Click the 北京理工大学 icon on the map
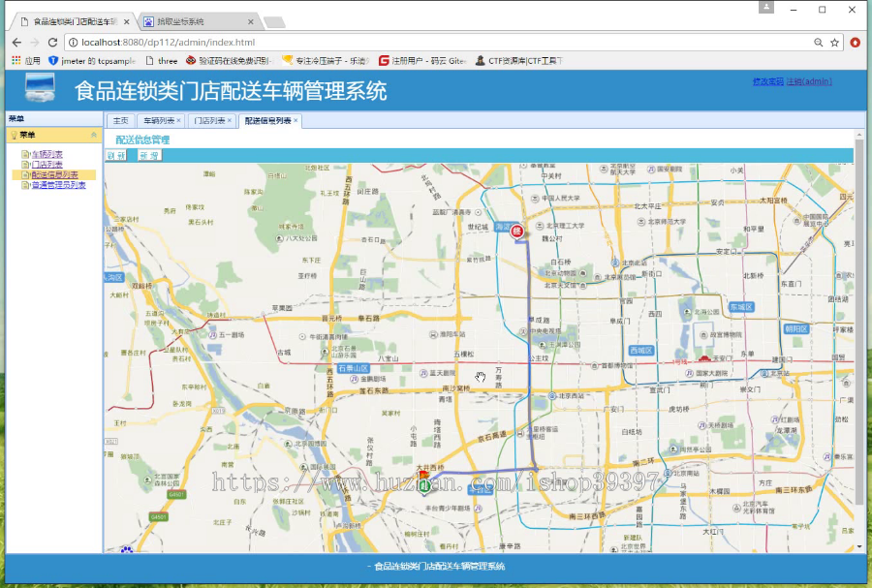 [x=540, y=226]
